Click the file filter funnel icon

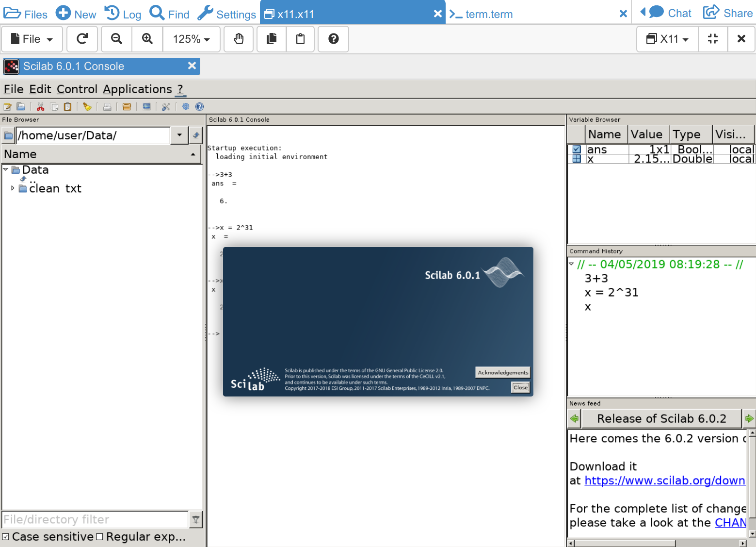pos(195,520)
